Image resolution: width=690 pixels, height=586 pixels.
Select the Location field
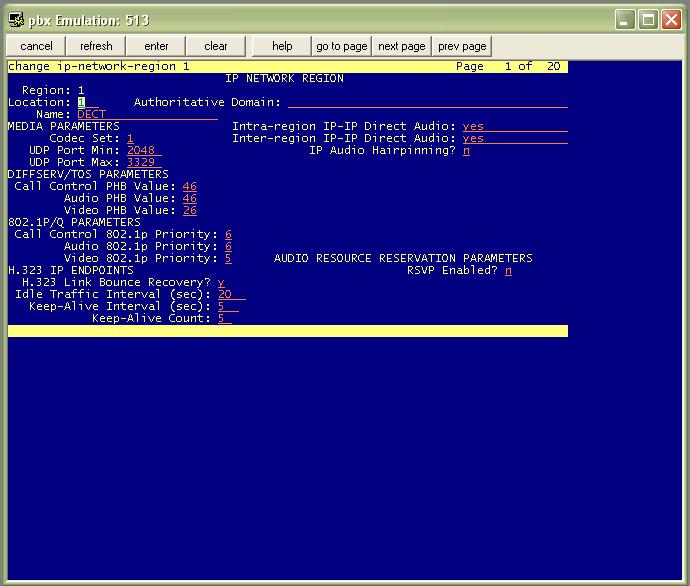pos(88,103)
